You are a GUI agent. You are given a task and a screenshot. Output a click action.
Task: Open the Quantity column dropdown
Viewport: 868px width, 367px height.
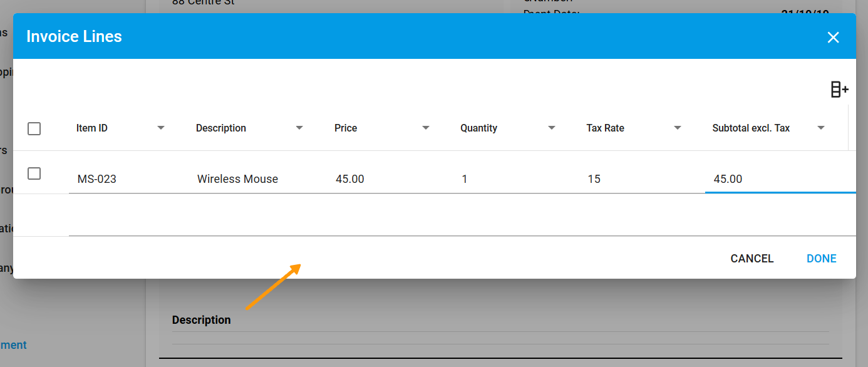point(552,127)
